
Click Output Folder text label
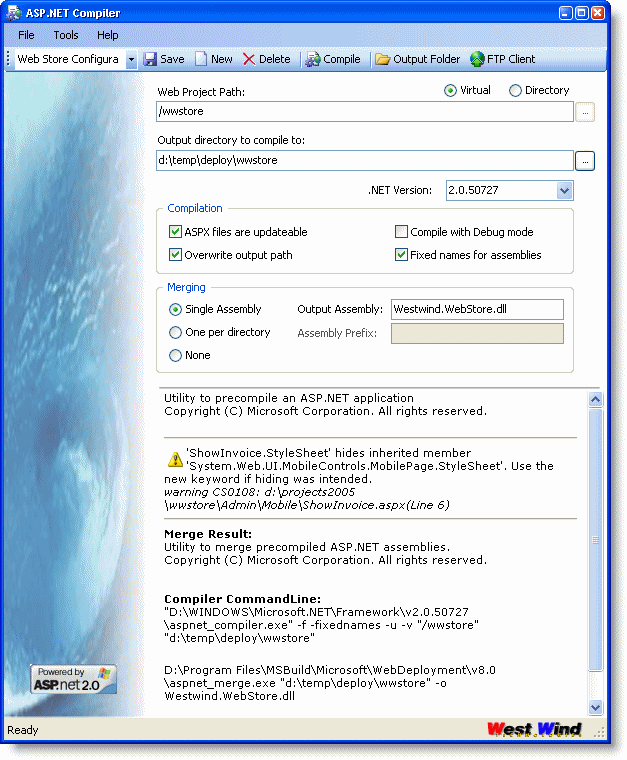pos(426,59)
